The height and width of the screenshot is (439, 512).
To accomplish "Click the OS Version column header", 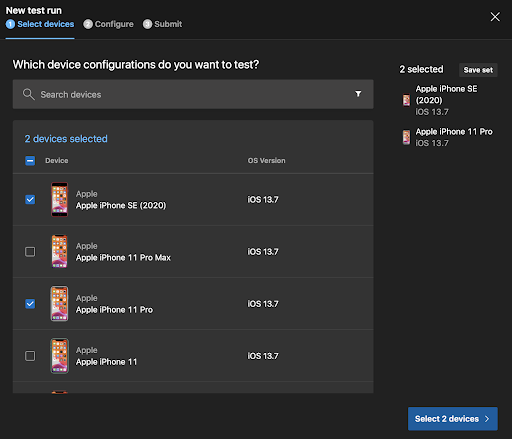I will [x=266, y=161].
